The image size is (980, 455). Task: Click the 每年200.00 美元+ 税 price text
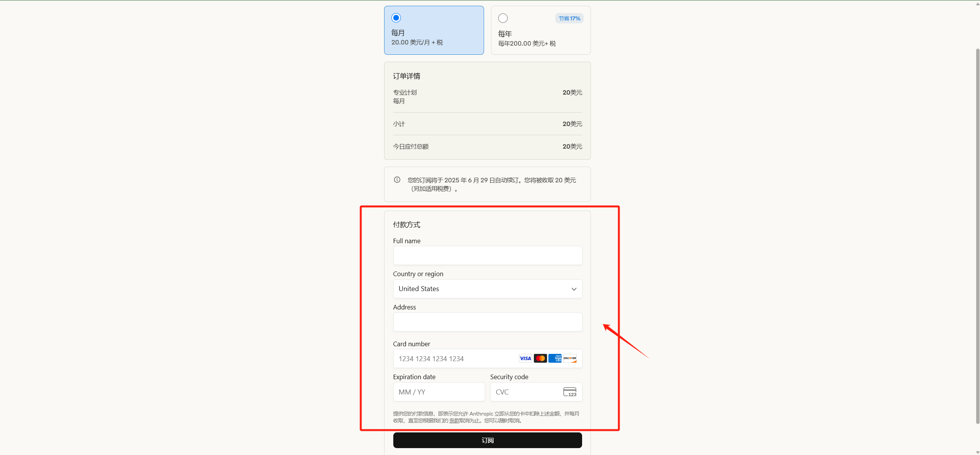[x=527, y=43]
